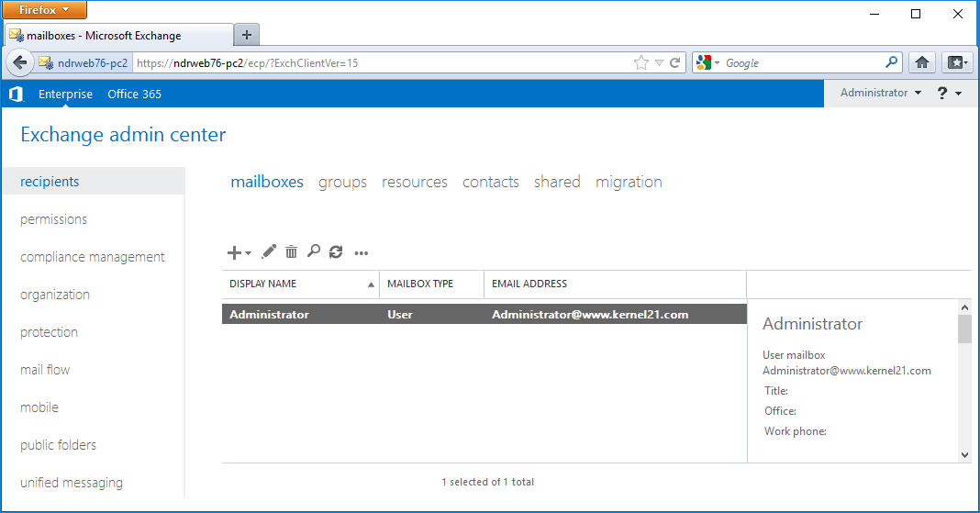This screenshot has height=513, width=980.
Task: Click the Administrator@www.kernel21.com cell in the table
Action: point(590,314)
